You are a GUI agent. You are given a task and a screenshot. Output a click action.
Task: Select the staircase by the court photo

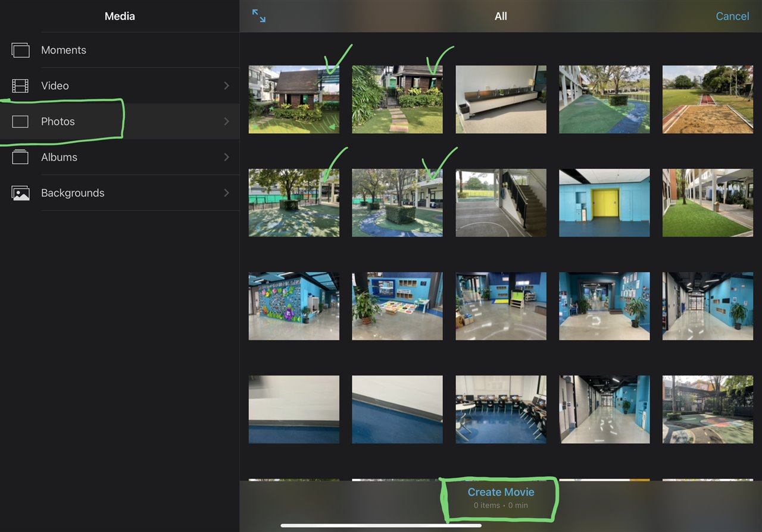[x=501, y=203]
